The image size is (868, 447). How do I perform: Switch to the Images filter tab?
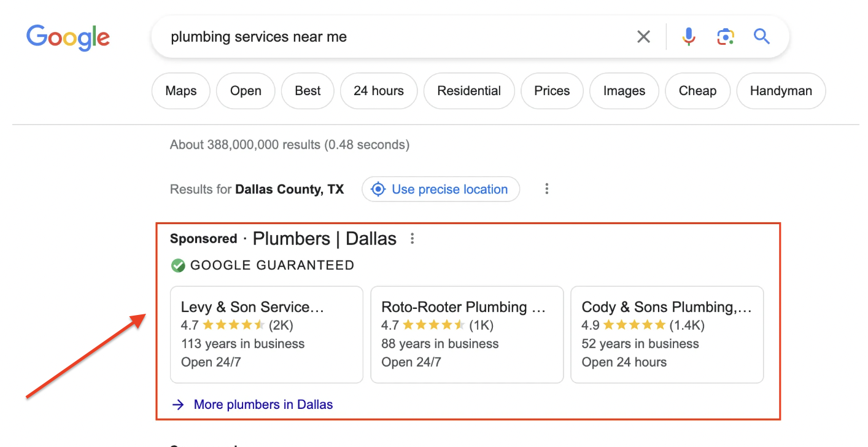click(x=624, y=90)
